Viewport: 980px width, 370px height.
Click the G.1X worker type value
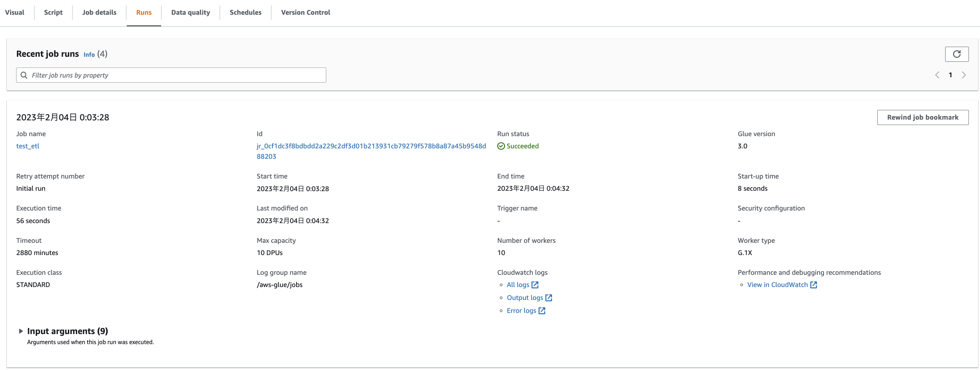point(745,253)
